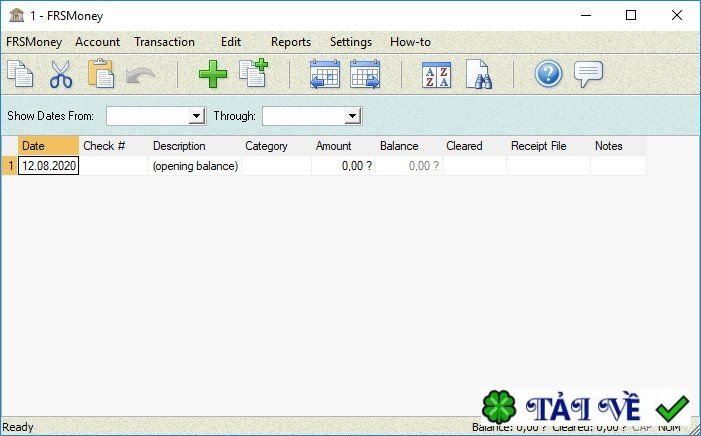Click row 1 empty Check # cell
This screenshot has width=701, height=436.
(114, 165)
